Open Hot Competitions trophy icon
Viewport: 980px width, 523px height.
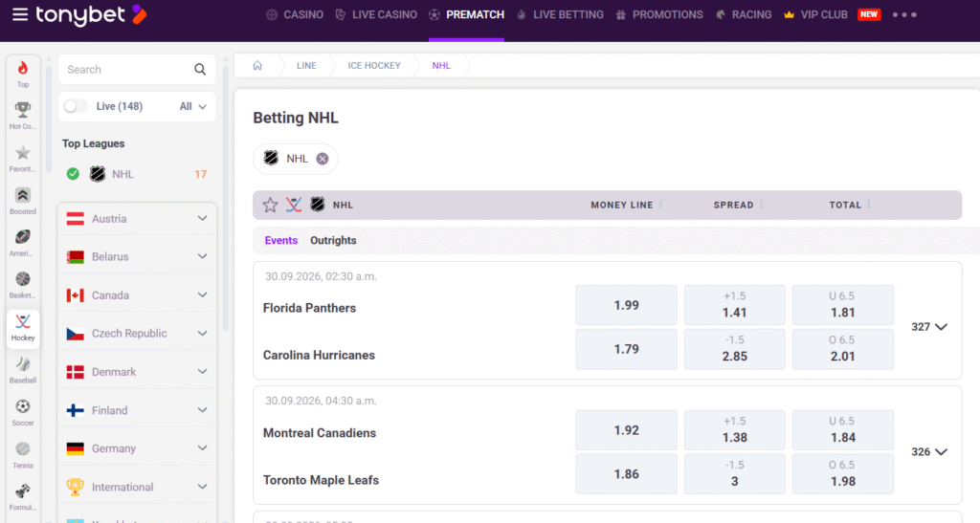pyautogui.click(x=23, y=110)
